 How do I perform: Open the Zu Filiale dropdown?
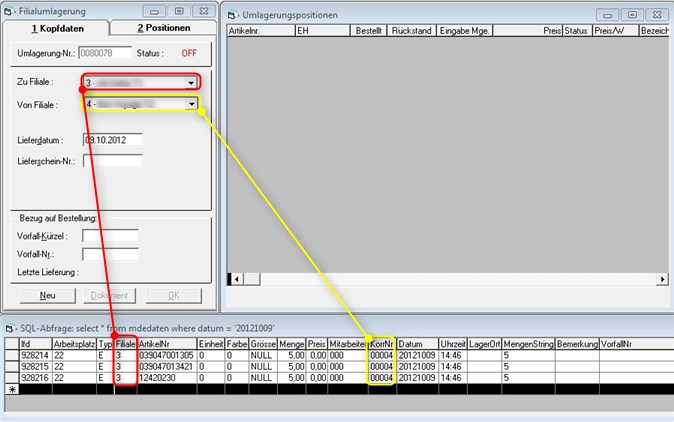coord(190,83)
